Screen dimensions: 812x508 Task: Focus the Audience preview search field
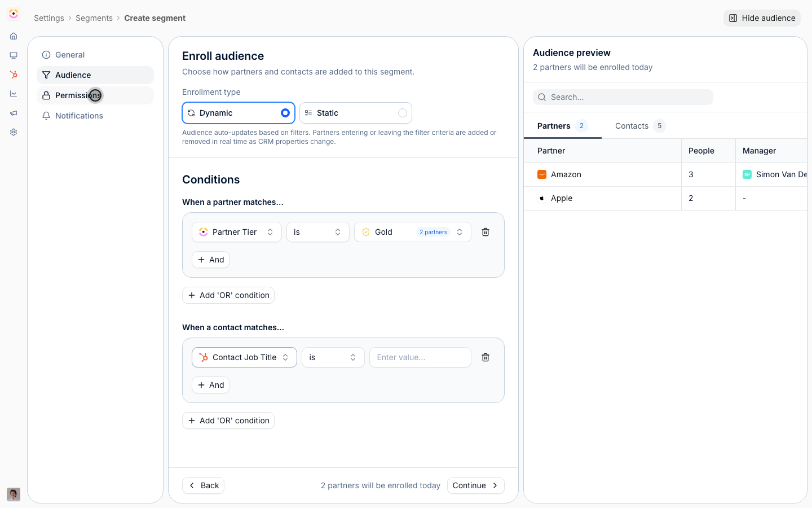click(x=623, y=97)
